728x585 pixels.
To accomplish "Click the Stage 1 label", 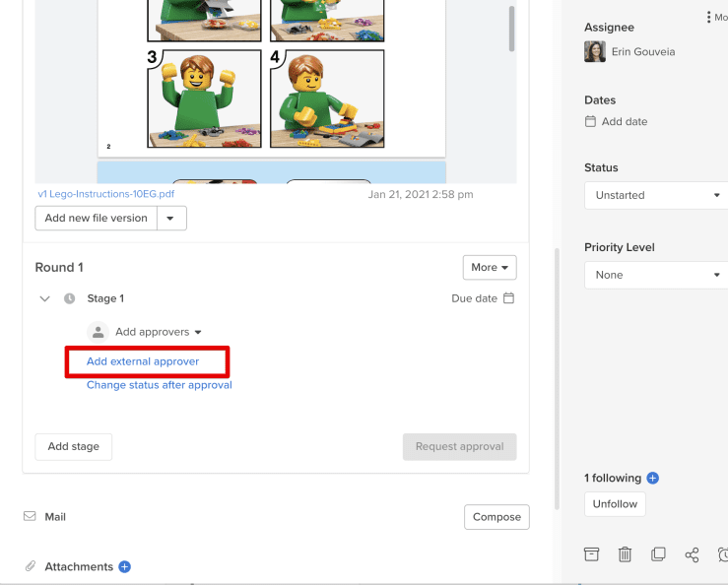I will coord(105,298).
